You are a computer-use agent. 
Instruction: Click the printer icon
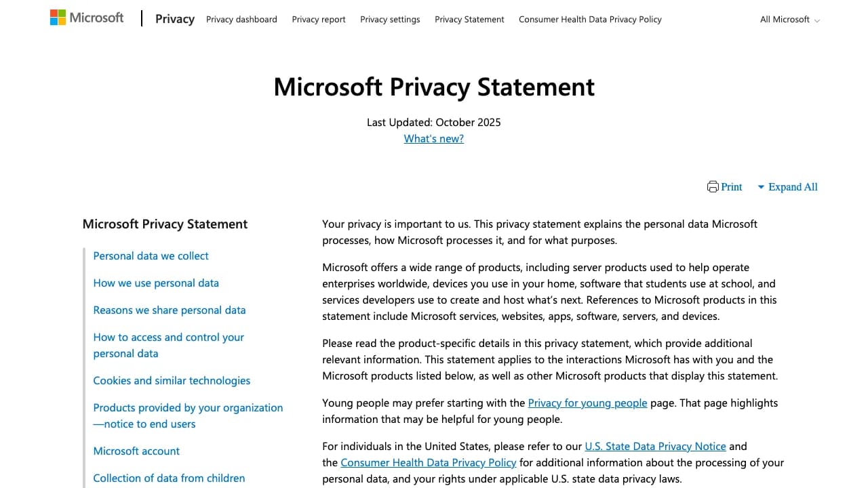(x=713, y=187)
